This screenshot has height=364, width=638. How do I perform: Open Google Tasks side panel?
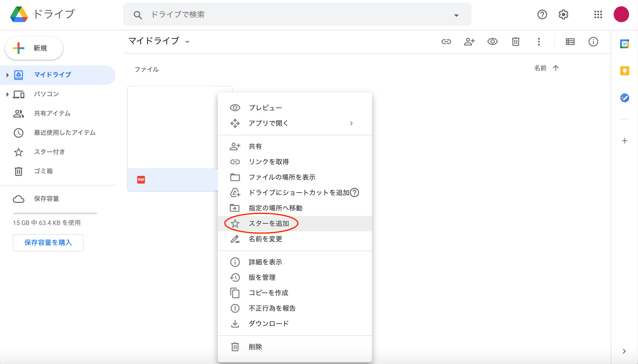624,98
